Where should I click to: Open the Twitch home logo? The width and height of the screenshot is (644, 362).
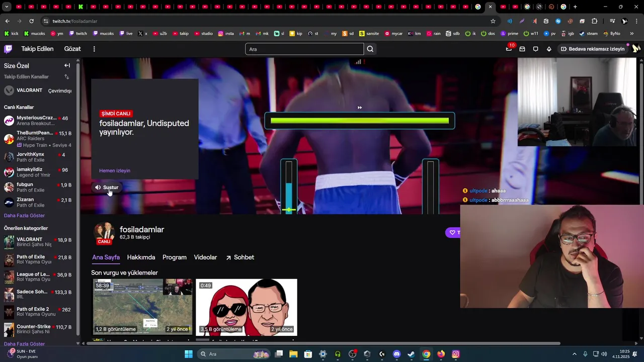tap(8, 49)
